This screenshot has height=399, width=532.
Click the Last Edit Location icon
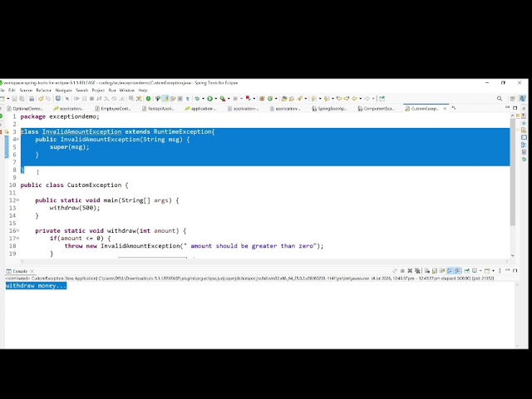click(339, 99)
